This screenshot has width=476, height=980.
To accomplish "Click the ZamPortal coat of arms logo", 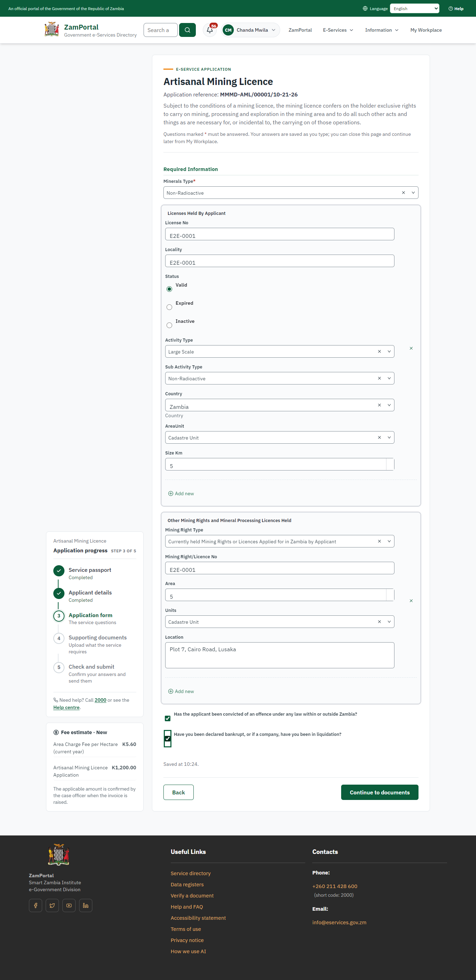I will point(52,29).
